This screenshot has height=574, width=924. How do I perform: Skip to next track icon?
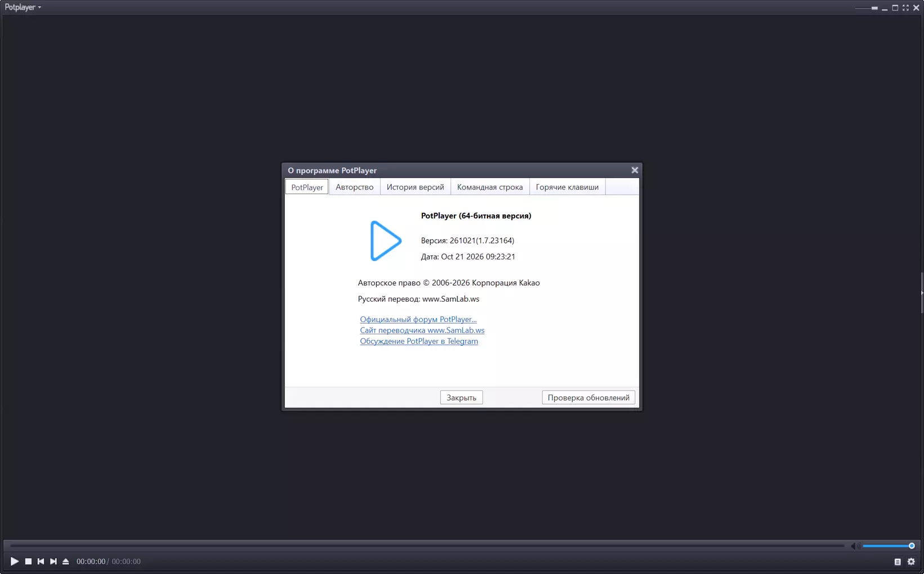point(53,561)
